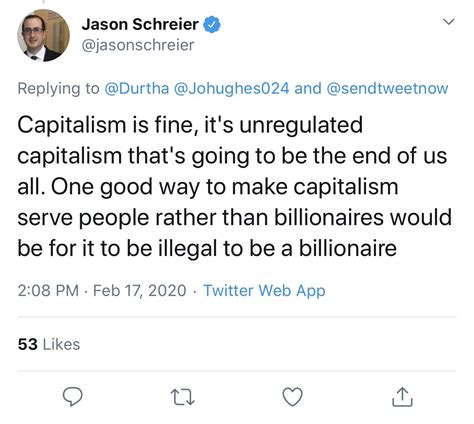The image size is (474, 424).
Task: Select the Feb 17, 2020 date
Action: [x=139, y=290]
